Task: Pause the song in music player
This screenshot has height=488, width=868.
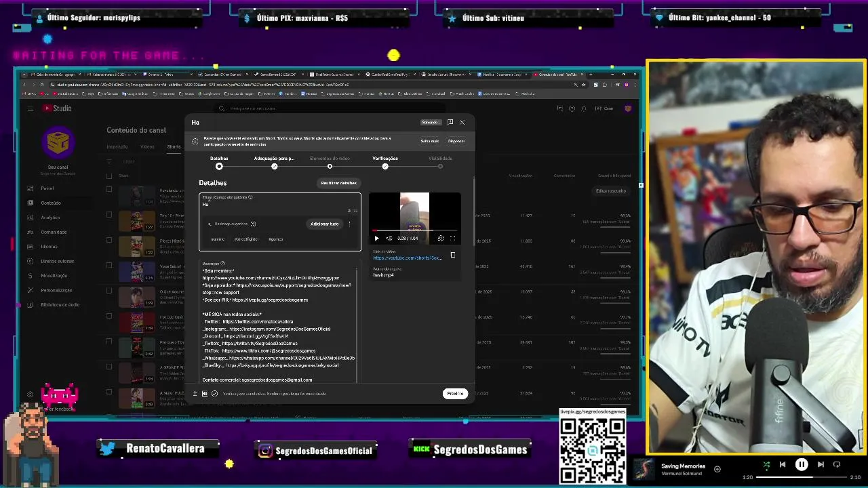Action: coord(802,464)
